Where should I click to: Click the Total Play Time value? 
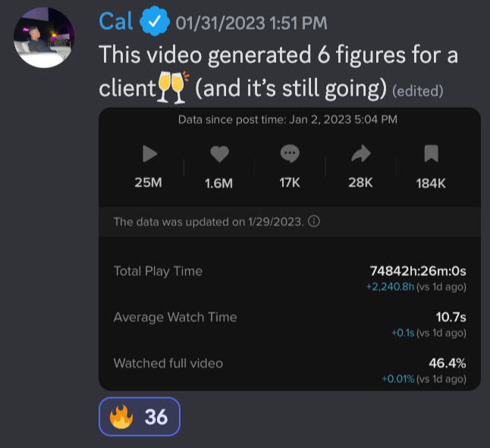(418, 271)
